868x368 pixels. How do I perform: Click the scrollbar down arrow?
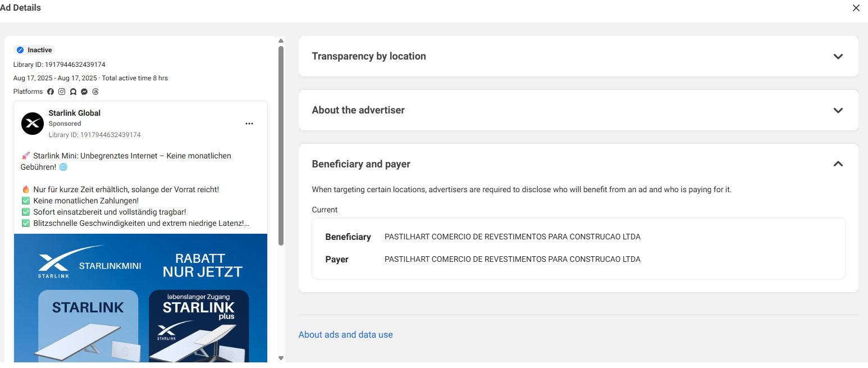click(281, 358)
